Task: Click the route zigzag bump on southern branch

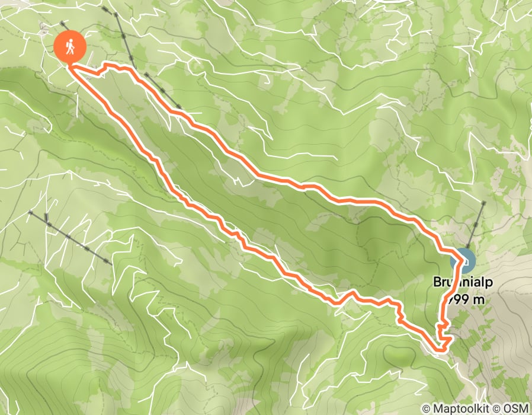Action: click(351, 296)
